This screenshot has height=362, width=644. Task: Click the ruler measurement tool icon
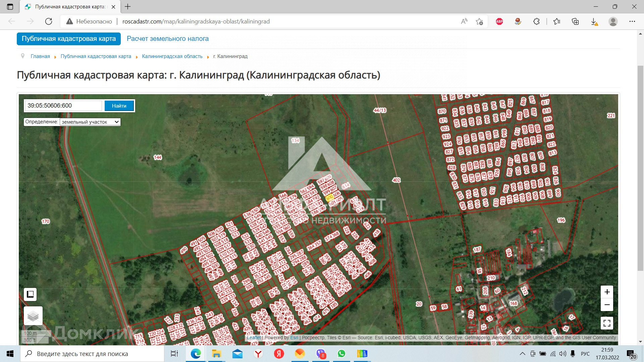pos(30,294)
